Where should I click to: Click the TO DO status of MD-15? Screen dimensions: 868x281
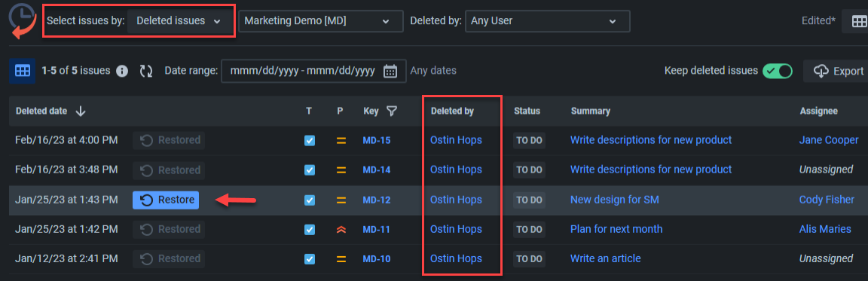point(529,140)
